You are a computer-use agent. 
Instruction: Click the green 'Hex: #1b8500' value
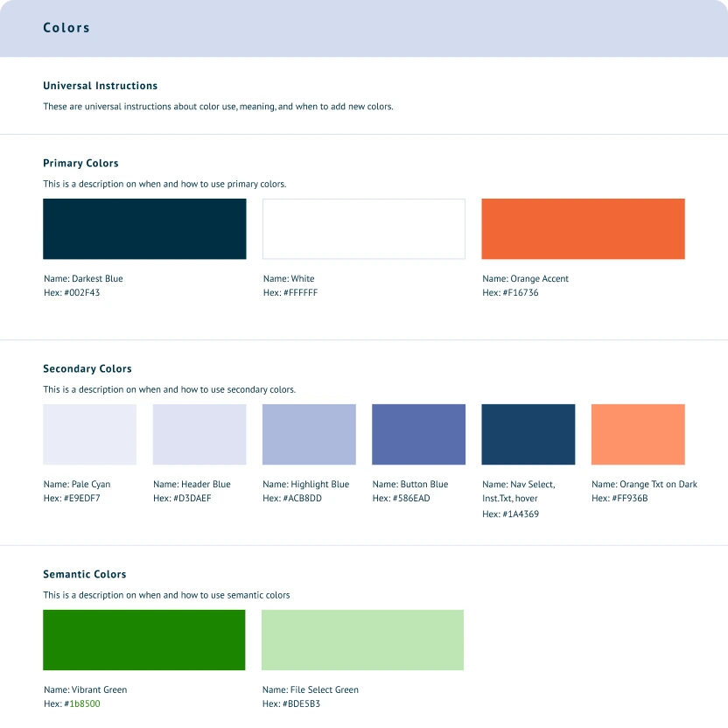(x=72, y=703)
